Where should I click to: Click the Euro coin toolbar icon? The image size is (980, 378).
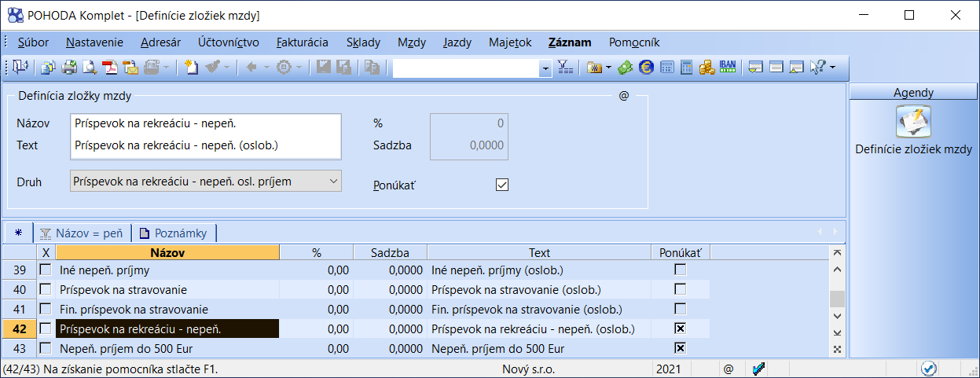646,68
